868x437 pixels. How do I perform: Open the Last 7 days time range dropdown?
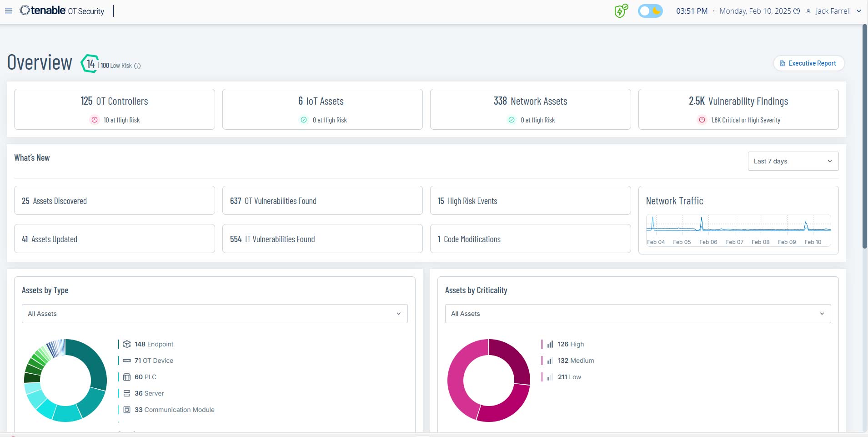pyautogui.click(x=793, y=161)
